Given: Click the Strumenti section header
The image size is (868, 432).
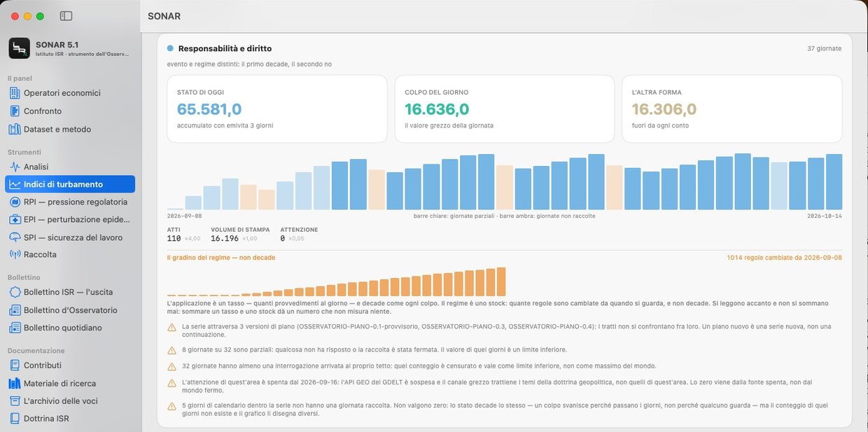Looking at the screenshot, I should tap(24, 152).
